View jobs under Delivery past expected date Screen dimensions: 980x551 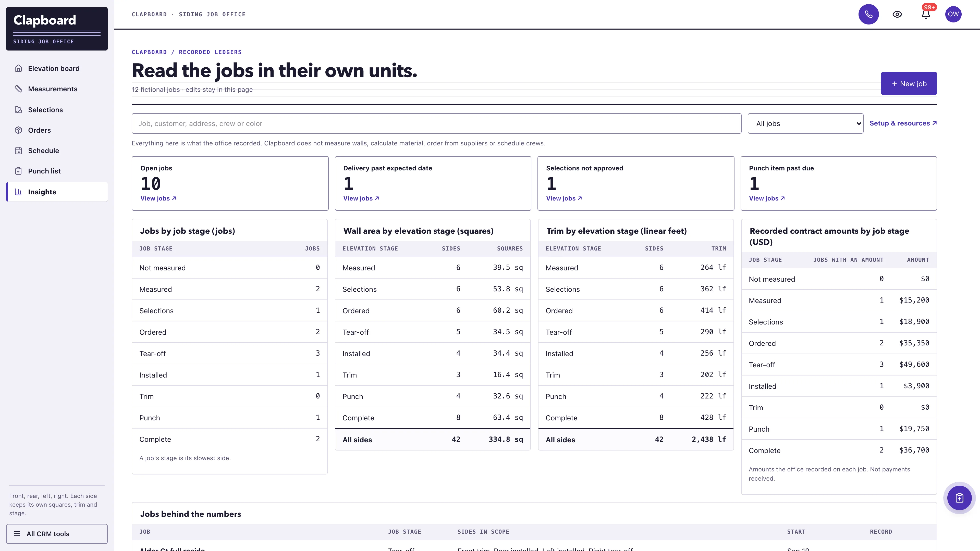[x=361, y=198]
